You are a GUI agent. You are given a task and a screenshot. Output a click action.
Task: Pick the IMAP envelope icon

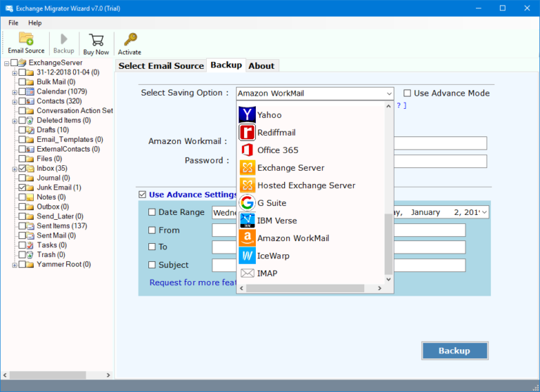[247, 273]
